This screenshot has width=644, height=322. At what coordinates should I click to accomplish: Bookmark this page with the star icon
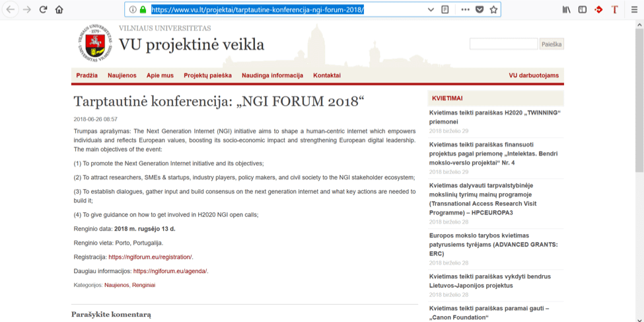coord(493,10)
